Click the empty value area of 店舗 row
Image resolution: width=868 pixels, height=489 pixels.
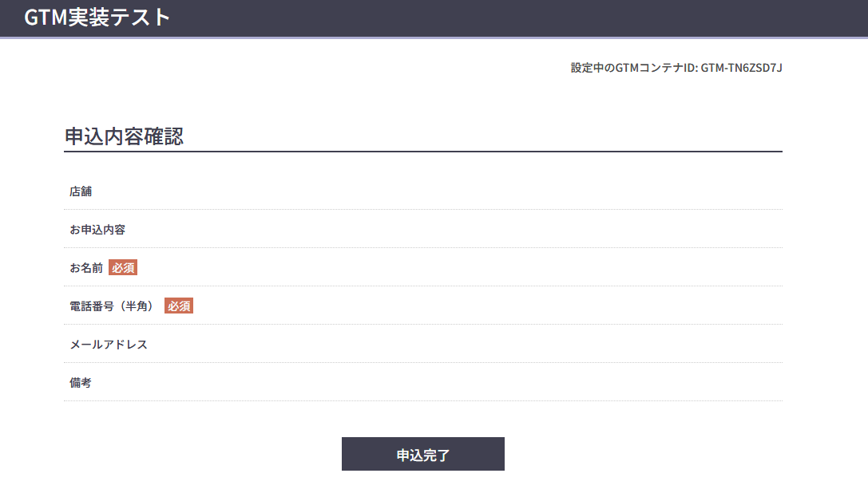pyautogui.click(x=479, y=191)
